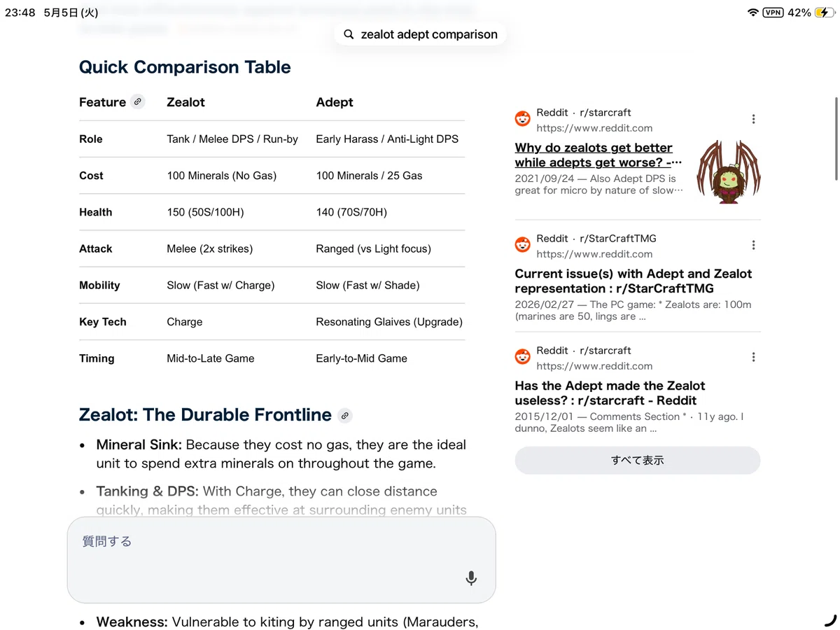Tap the battery status icon
The image size is (840, 630).
[825, 13]
